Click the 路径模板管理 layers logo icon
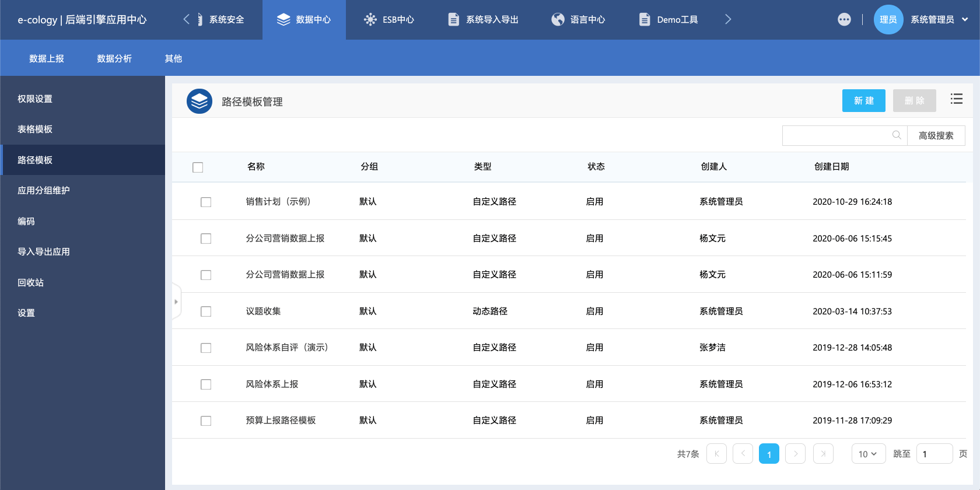Viewport: 980px width, 490px height. (199, 101)
